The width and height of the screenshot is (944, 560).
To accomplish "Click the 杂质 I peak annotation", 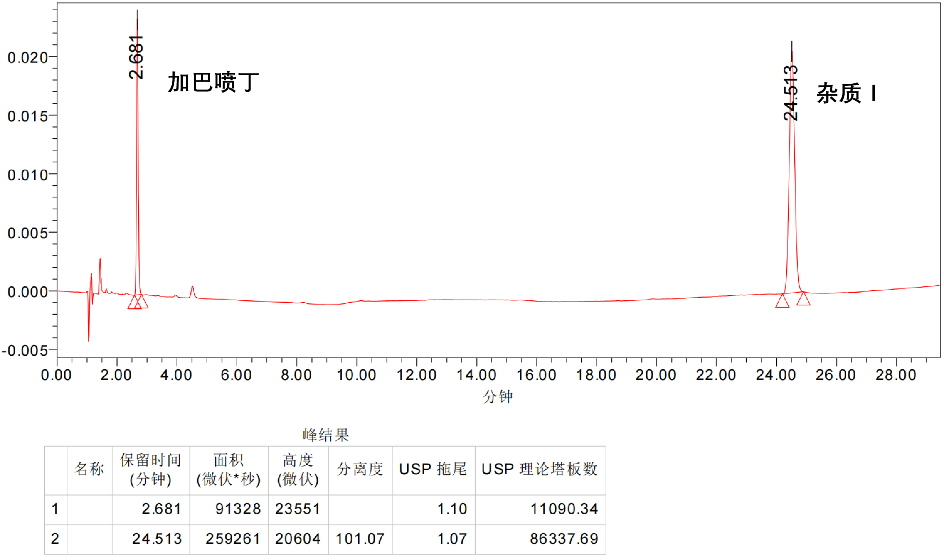I will (x=846, y=93).
